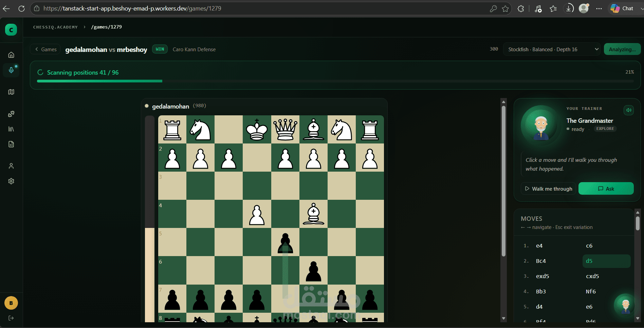Click the CHESSIQ.ACADEMY breadcrumb
This screenshot has width=644, height=328.
point(55,27)
